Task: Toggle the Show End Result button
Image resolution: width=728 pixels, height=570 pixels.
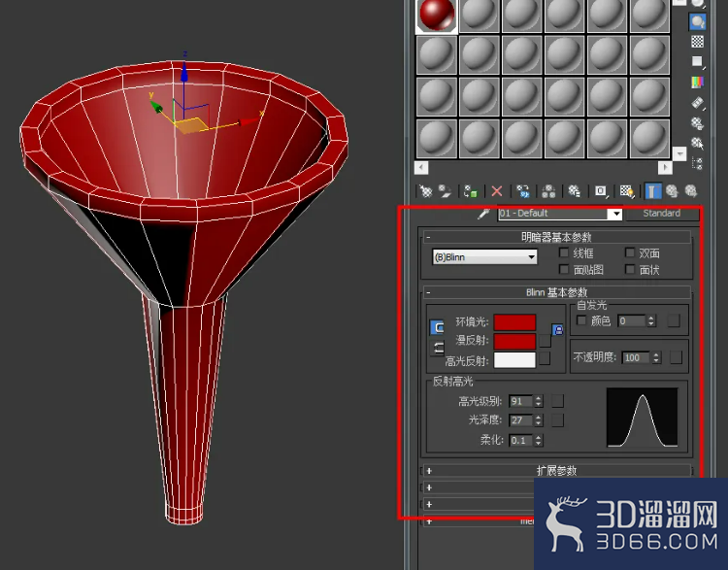Action: 653,191
